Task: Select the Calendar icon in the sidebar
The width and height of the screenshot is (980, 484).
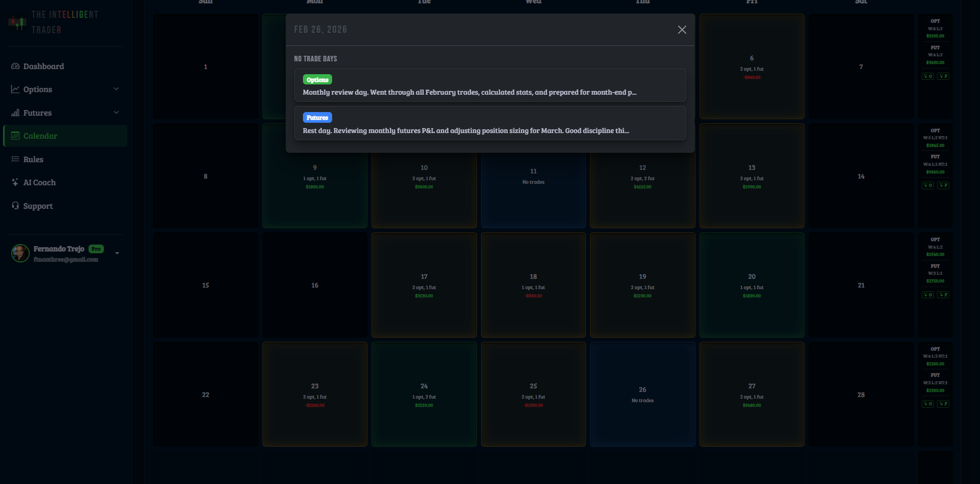Action: tap(16, 136)
